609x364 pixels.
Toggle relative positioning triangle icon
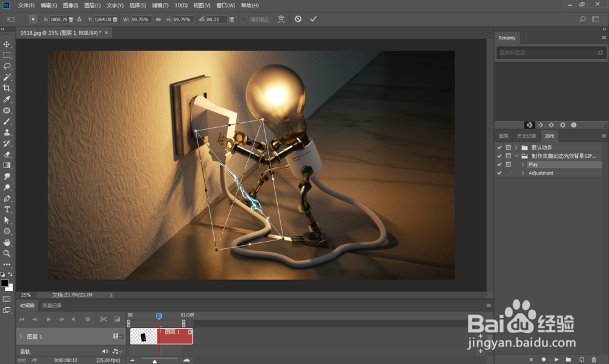pos(79,19)
